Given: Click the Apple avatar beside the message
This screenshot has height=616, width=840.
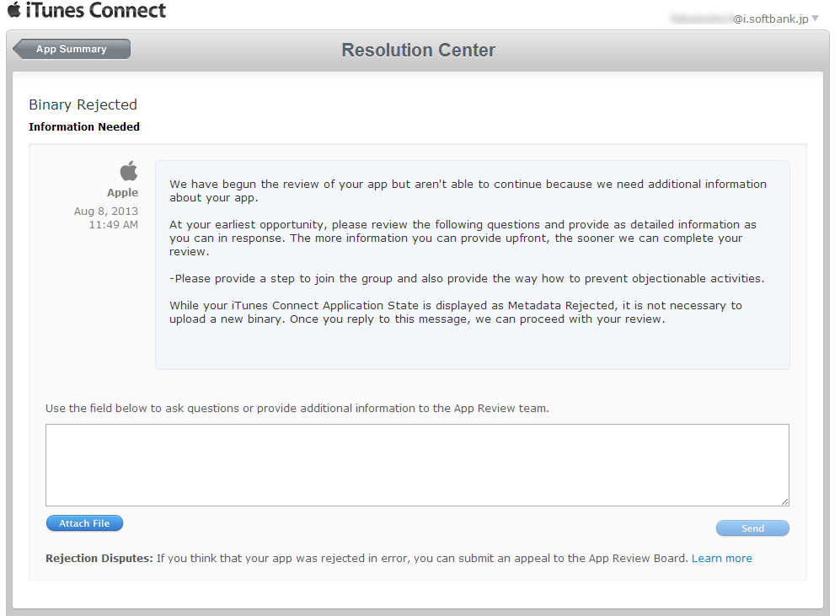Looking at the screenshot, I should [x=128, y=172].
